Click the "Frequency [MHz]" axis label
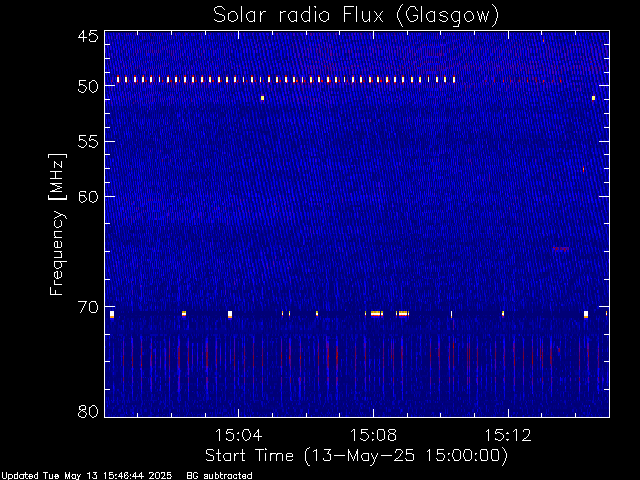 pos(57,224)
